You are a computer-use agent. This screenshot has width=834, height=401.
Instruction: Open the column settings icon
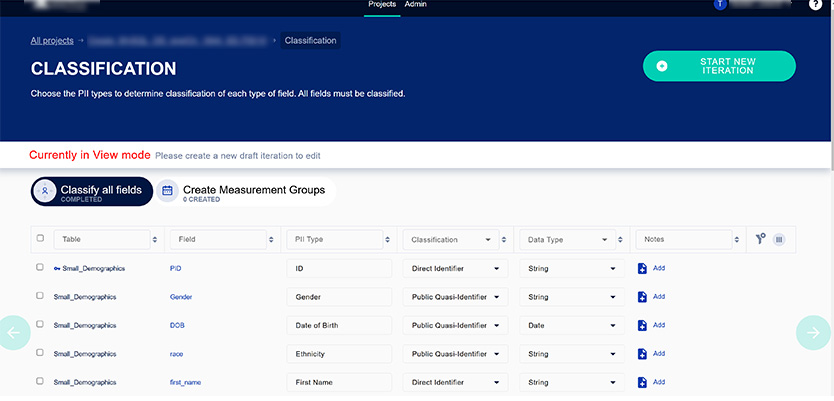click(x=780, y=239)
